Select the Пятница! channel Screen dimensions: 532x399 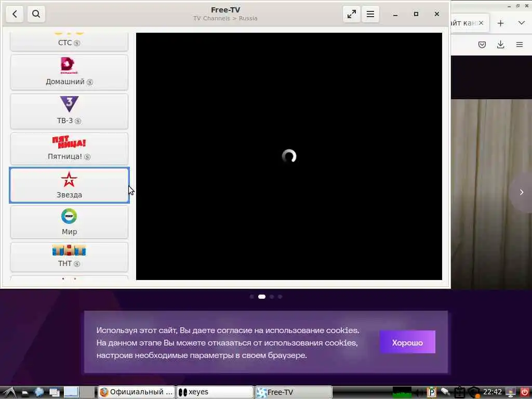point(69,149)
